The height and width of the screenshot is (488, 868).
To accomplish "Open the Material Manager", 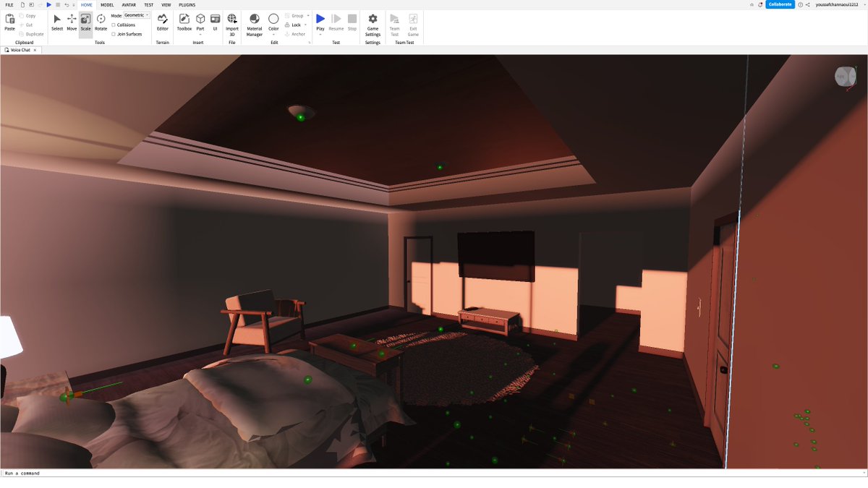I will tap(255, 25).
